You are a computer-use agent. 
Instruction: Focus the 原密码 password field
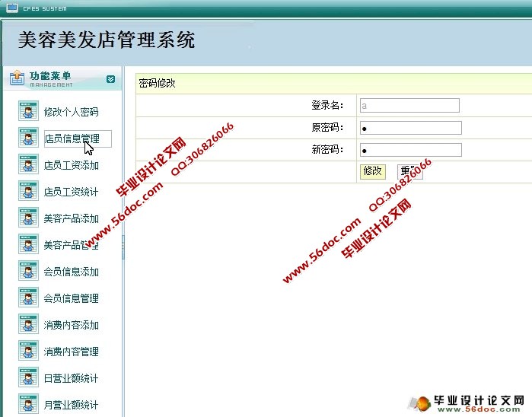click(410, 128)
